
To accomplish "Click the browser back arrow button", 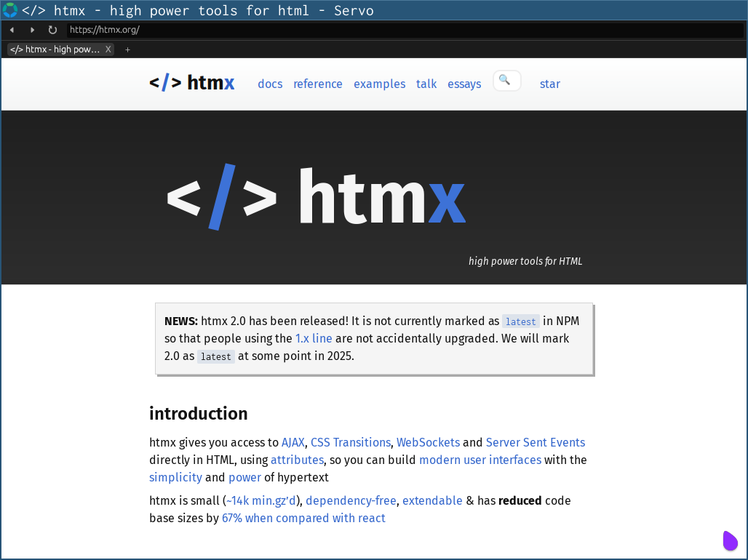I will point(12,30).
